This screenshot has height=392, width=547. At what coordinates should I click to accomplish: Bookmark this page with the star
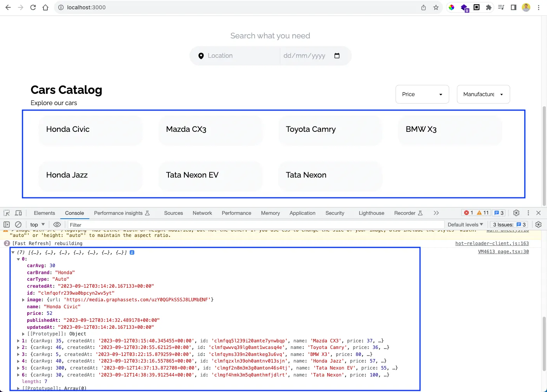[436, 7]
